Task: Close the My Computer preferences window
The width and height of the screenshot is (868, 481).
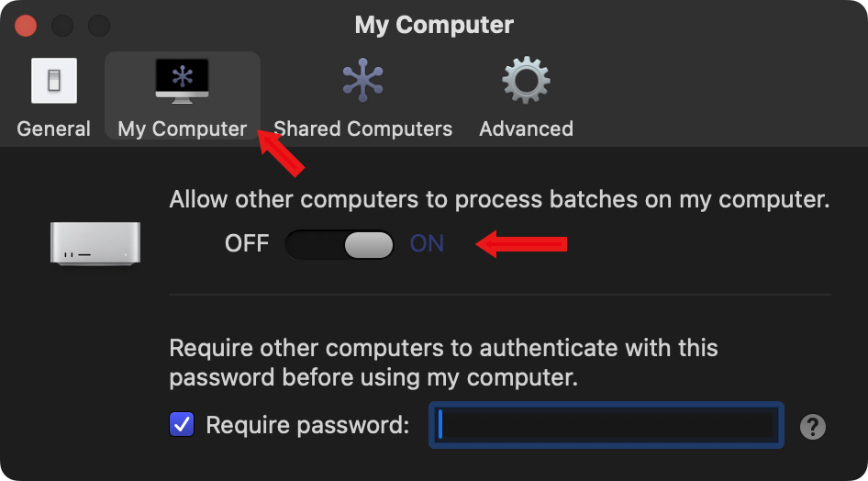Action: point(26,25)
